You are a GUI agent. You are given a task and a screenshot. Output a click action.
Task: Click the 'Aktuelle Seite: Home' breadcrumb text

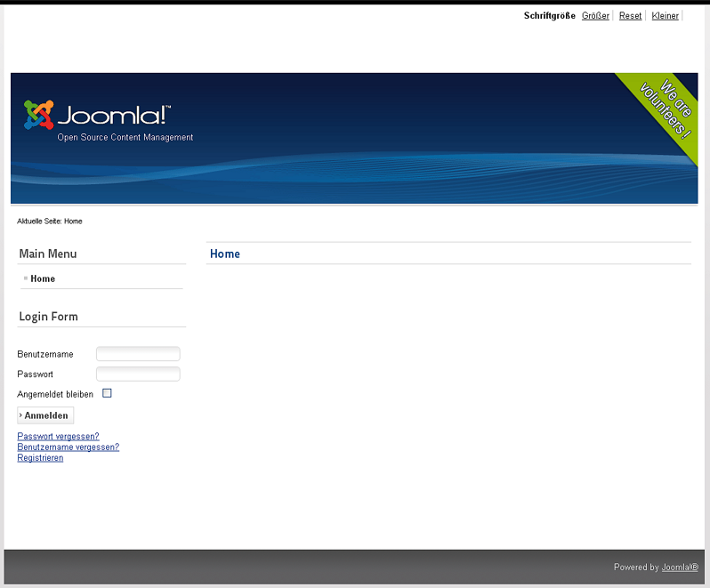pos(49,222)
